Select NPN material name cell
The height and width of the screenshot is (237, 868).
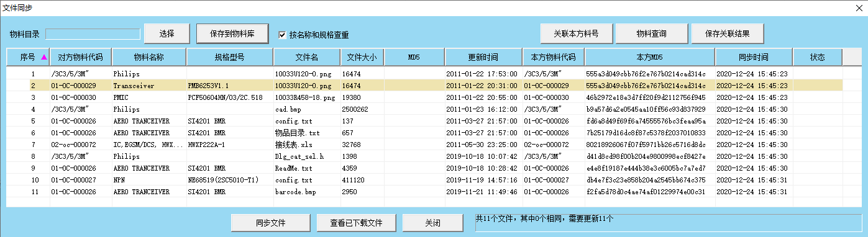tap(149, 180)
